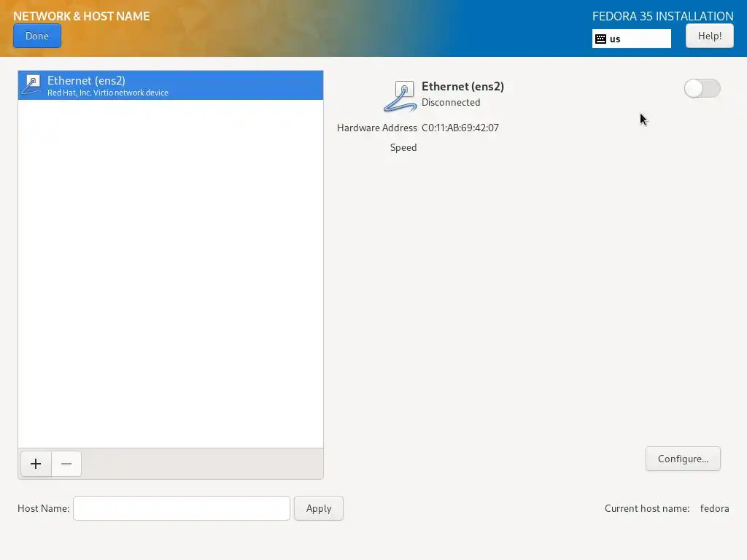This screenshot has height=560, width=747.
Task: Click the Speed label
Action: 403,147
